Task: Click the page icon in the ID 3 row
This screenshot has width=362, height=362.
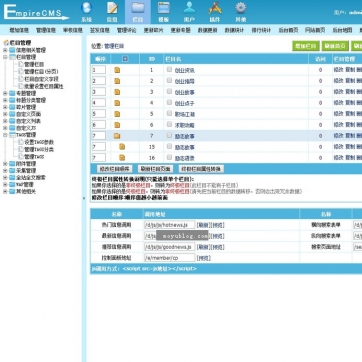Action: 117,92
